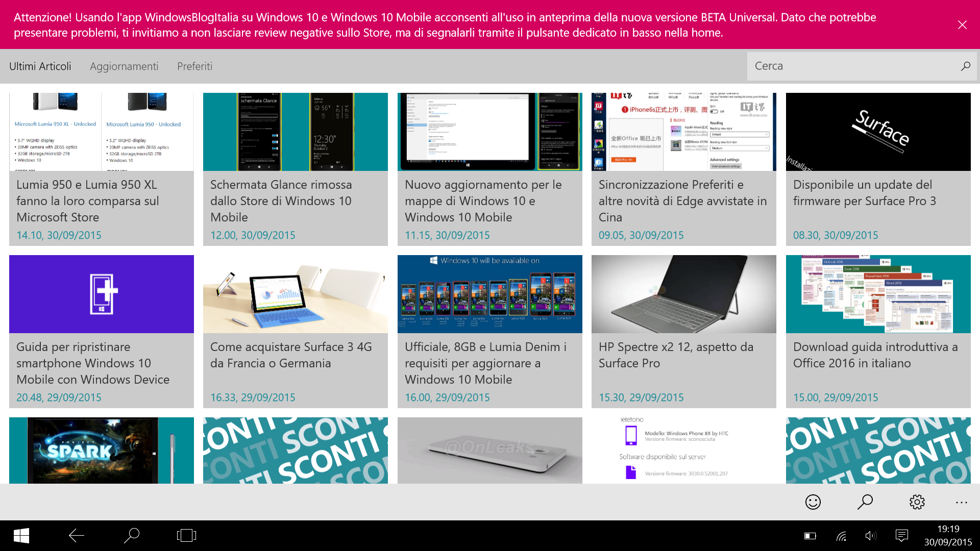Open settings gear in app bar
980x551 pixels.
(x=917, y=502)
